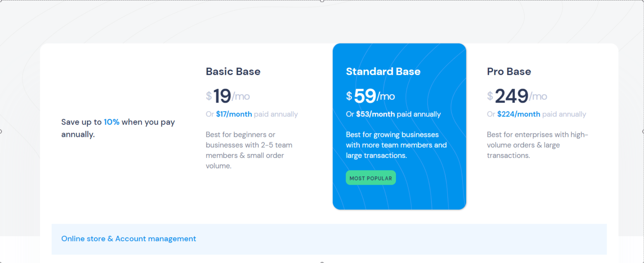Click the $17/month annual price link

click(234, 114)
